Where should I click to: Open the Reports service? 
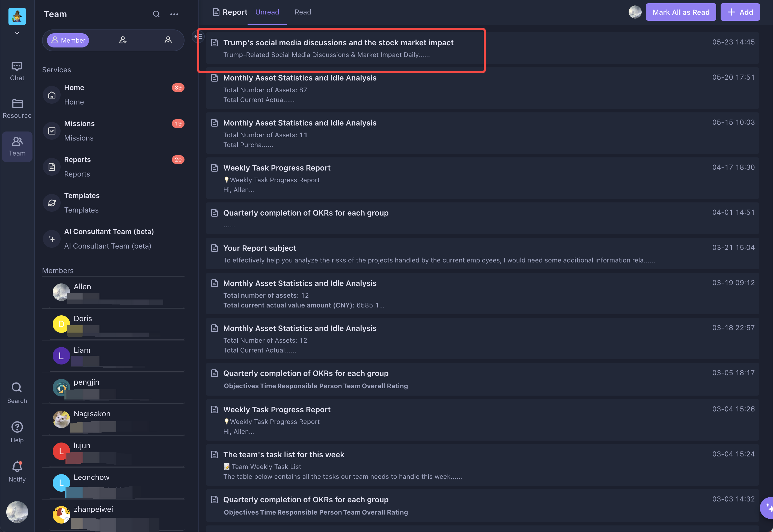[x=113, y=167]
